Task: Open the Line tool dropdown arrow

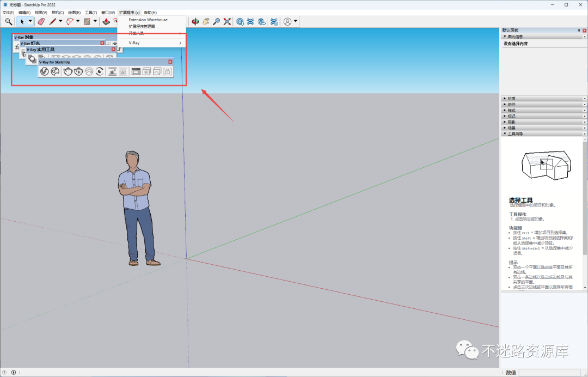Action: [60, 21]
